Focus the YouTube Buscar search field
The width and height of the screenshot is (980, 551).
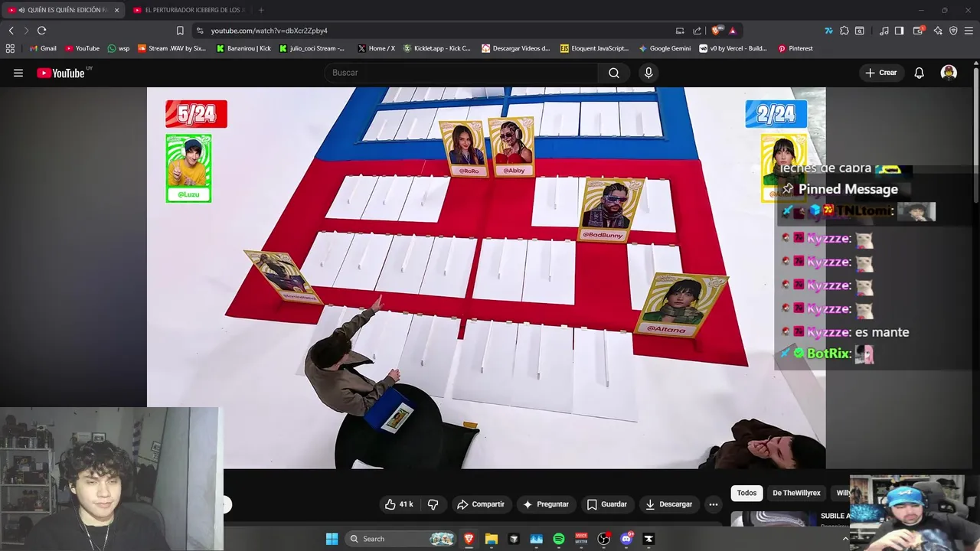(x=461, y=73)
